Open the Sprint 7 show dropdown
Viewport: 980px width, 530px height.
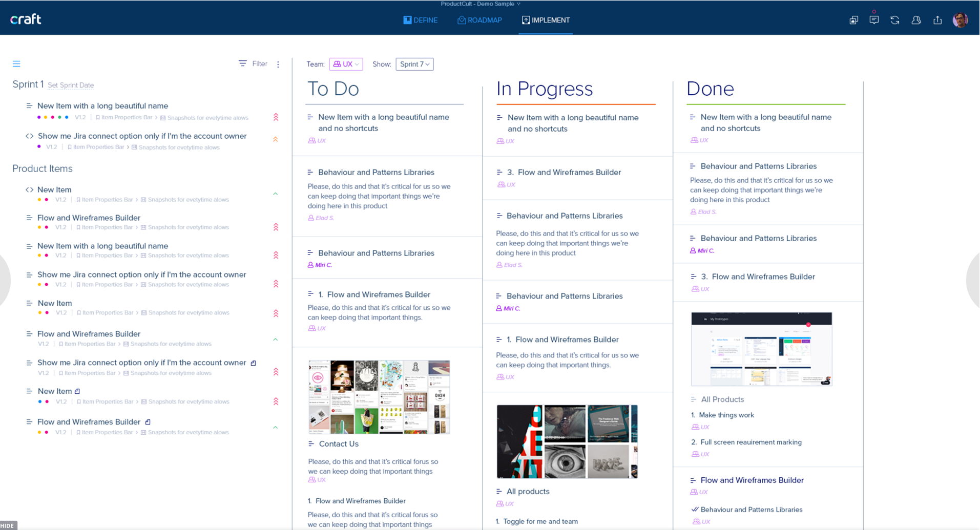click(414, 64)
